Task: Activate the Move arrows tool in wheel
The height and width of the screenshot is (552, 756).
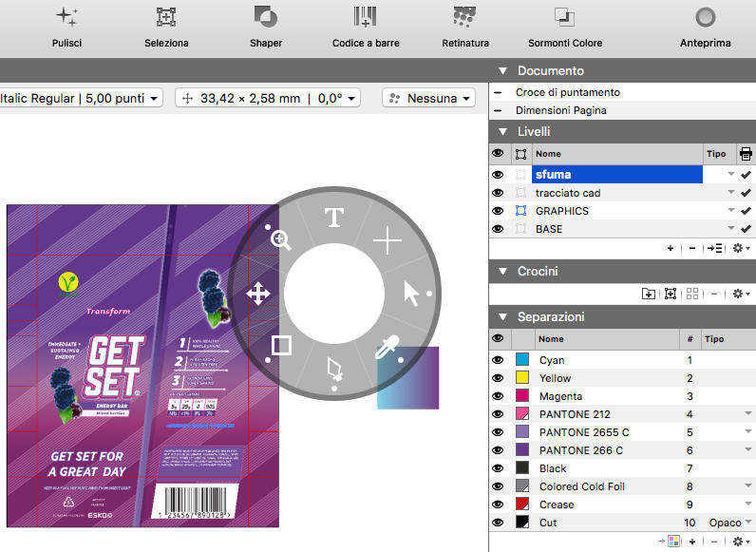Action: click(x=257, y=294)
